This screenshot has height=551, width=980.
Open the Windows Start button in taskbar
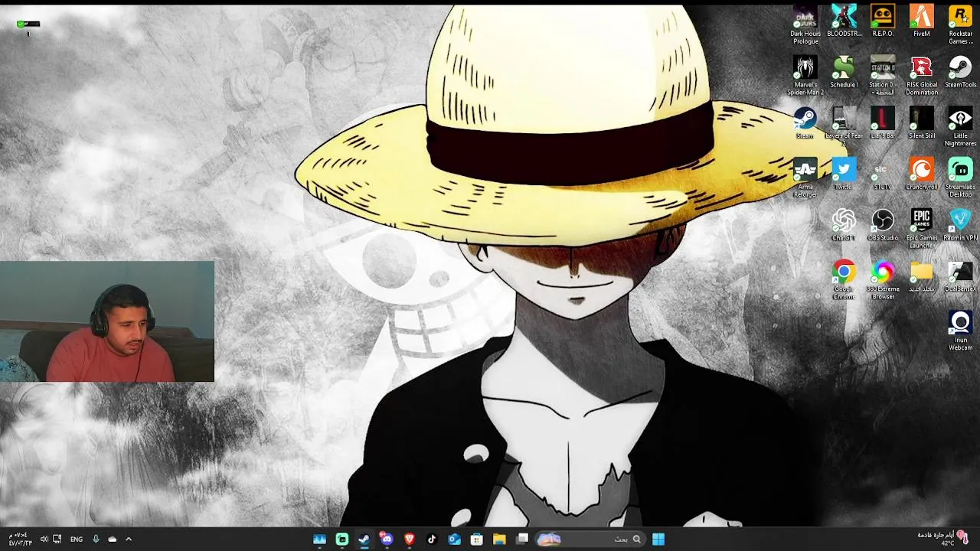(658, 539)
